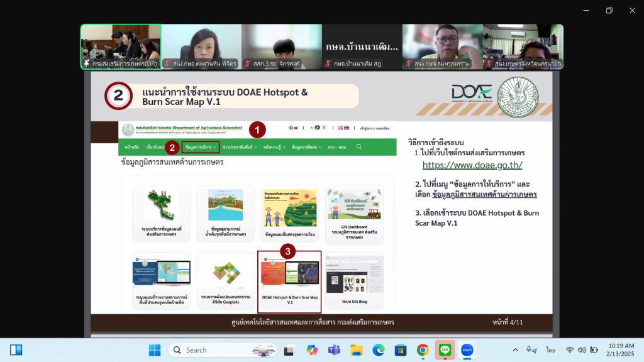
Task: Click the YouTube icon on the DOAE header
Action: [x=296, y=128]
